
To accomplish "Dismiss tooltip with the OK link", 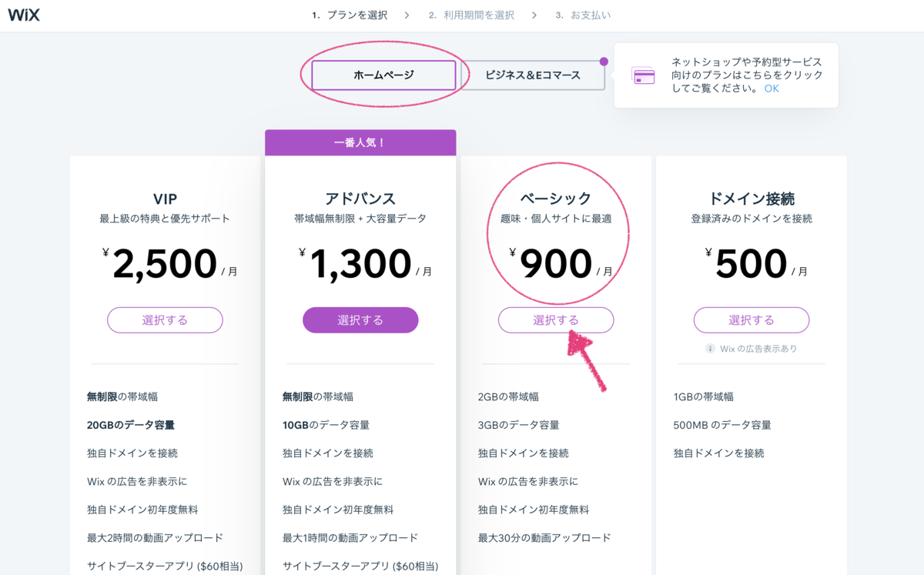I will click(x=772, y=89).
